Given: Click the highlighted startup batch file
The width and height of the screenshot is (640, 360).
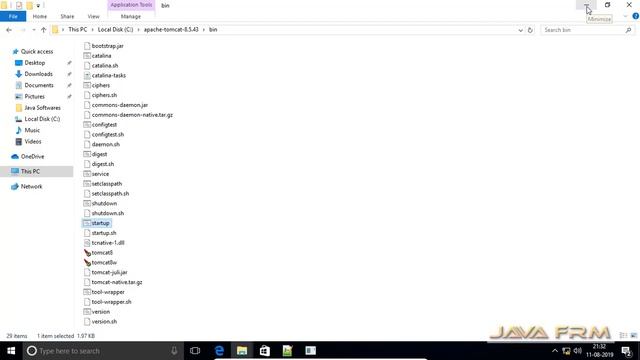Looking at the screenshot, I should click(97, 223).
